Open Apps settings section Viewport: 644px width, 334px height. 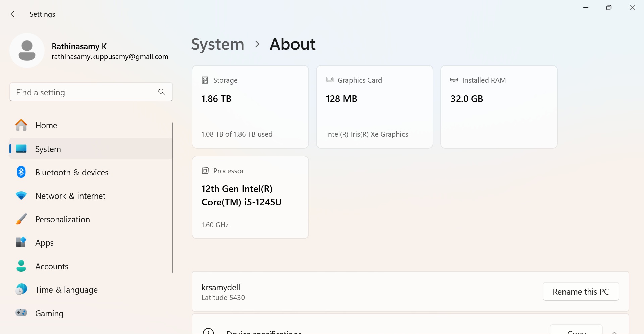tap(91, 243)
